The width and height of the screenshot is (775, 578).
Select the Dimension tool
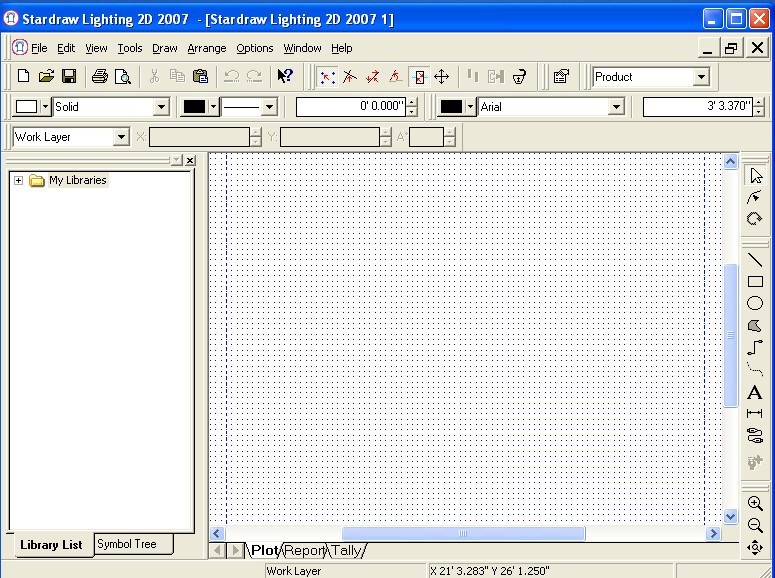click(x=755, y=413)
